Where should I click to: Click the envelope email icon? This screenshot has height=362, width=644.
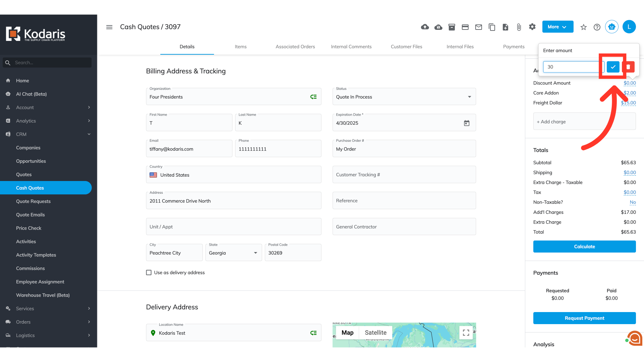coord(479,27)
